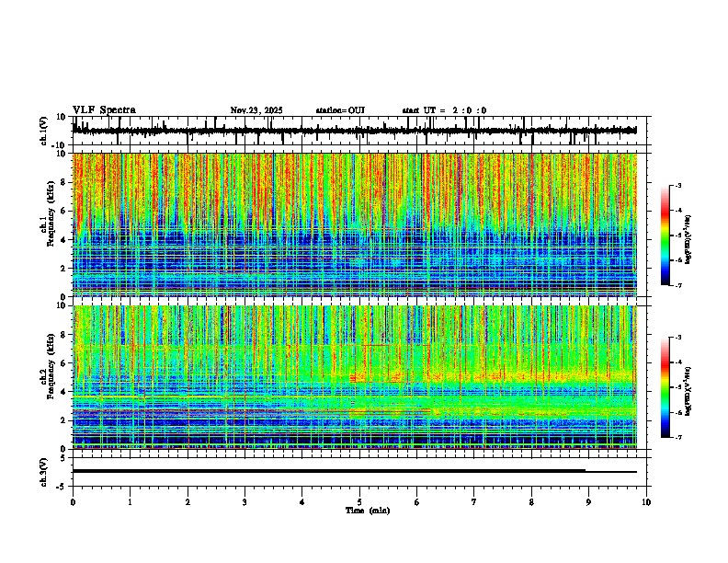Click the time axis tick label "2"

coord(188,502)
